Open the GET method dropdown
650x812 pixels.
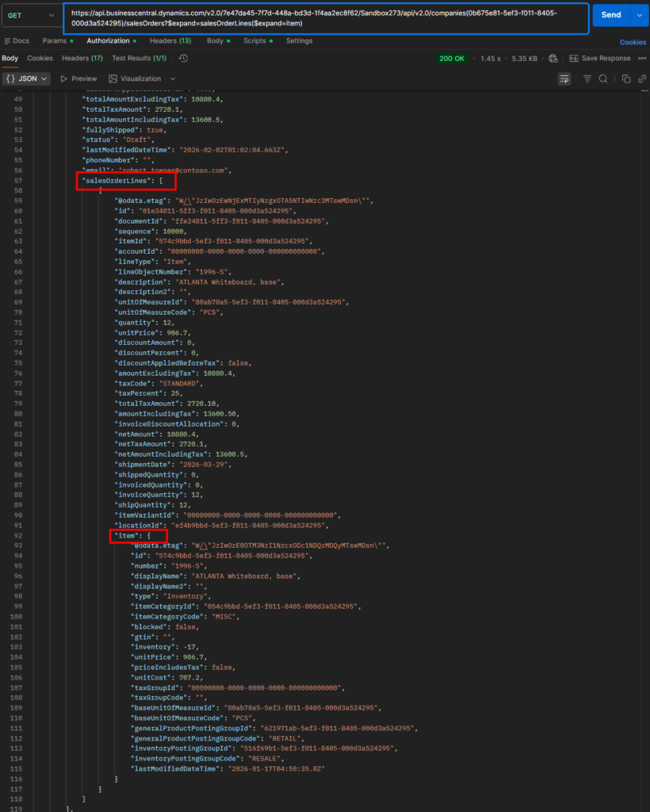pos(29,15)
